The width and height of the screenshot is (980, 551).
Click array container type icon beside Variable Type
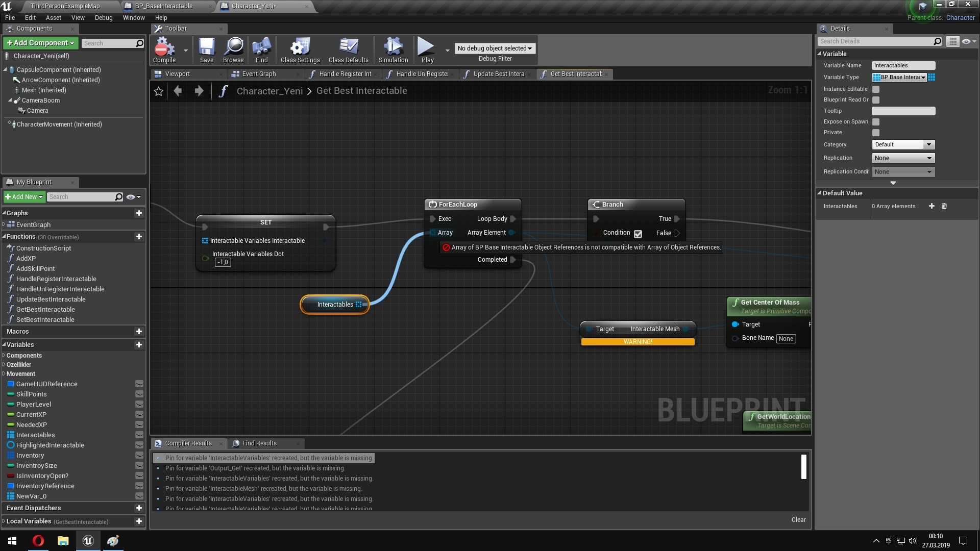932,77
